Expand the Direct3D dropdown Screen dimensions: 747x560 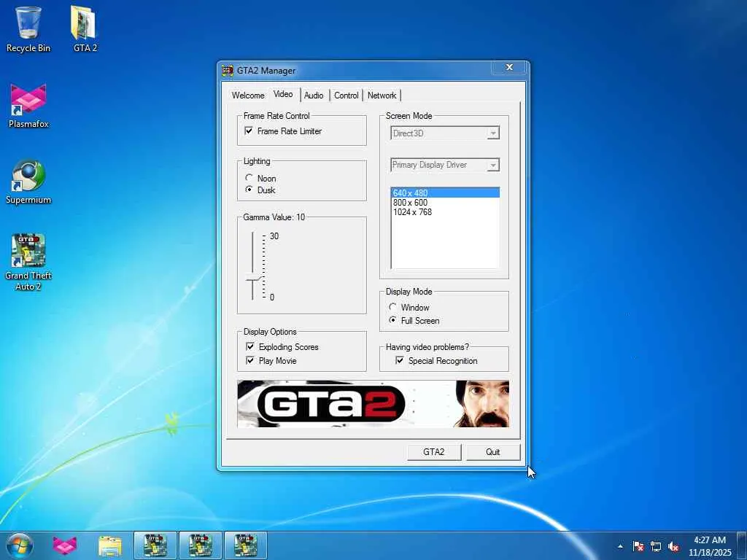click(493, 133)
